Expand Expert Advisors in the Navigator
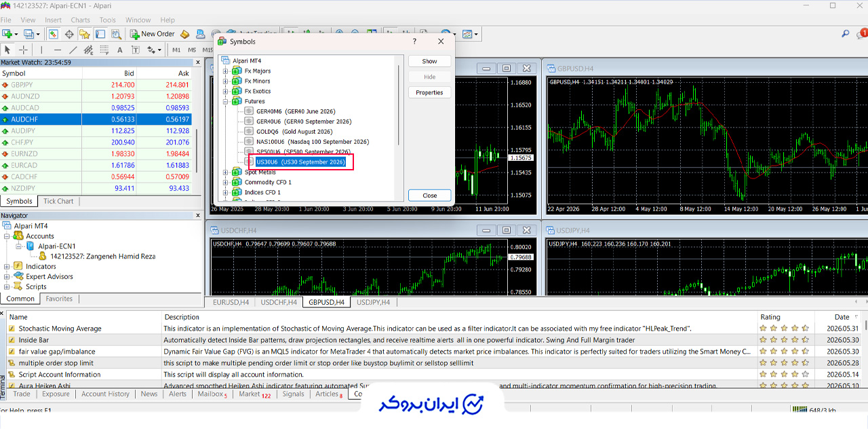This screenshot has width=868, height=429. pos(7,277)
